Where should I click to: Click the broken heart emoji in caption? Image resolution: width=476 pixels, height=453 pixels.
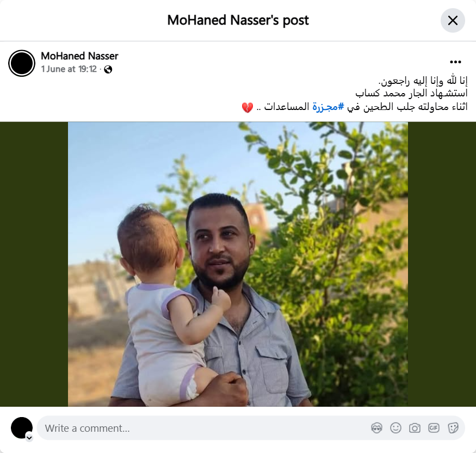pos(248,107)
